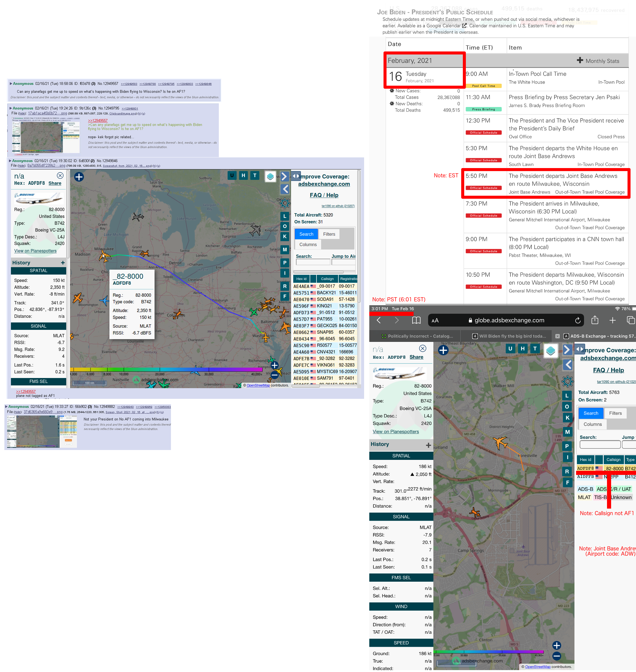
Task: Zoom in with the plus button at the desktop map bottom
Action: coord(275,365)
